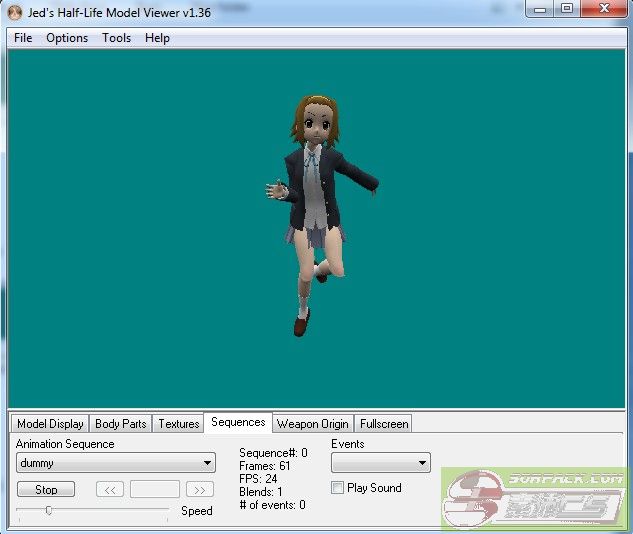Viewport: 633px width, 534px height.
Task: Click the 'Blends: 1' text
Action: pyautogui.click(x=261, y=492)
